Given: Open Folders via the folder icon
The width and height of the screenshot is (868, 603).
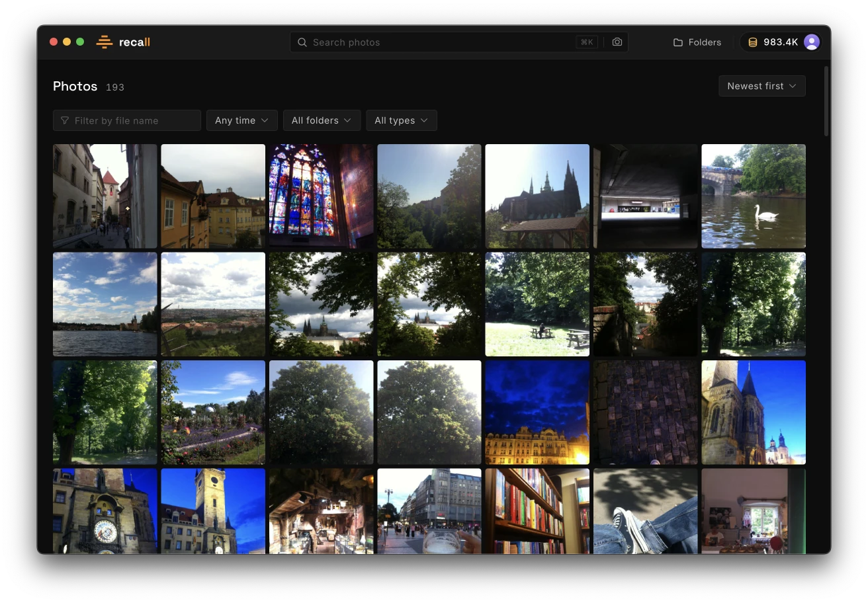Looking at the screenshot, I should click(x=678, y=42).
